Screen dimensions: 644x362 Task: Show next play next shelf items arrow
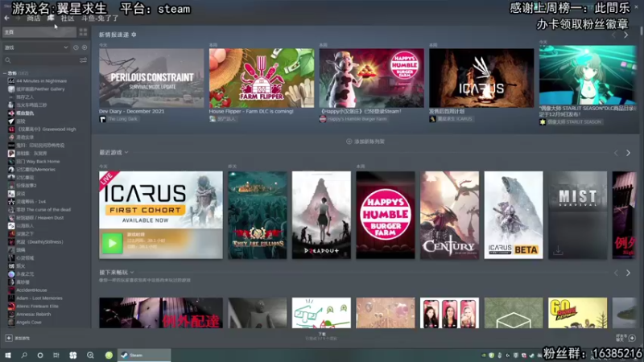coord(629,273)
